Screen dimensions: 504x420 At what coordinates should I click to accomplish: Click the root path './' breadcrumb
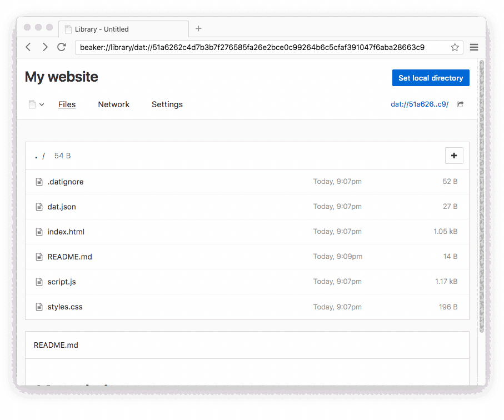click(40, 156)
